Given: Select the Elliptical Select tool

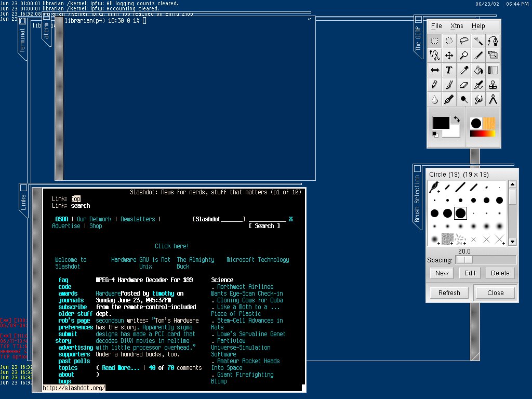Looking at the screenshot, I should (449, 41).
